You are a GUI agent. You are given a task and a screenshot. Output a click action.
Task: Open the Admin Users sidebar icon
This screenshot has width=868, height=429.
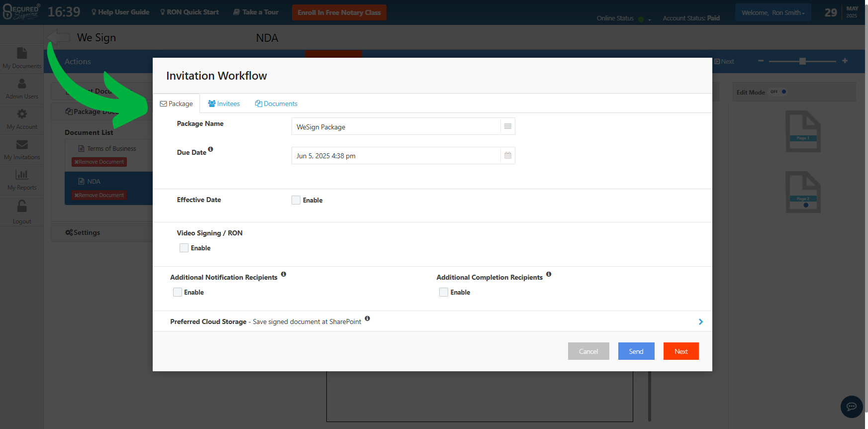[x=22, y=84]
